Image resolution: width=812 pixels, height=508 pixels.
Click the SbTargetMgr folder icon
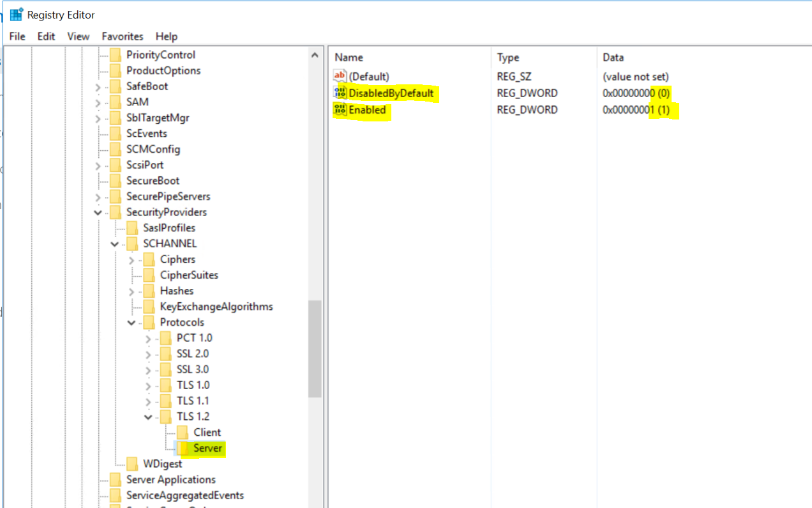tap(116, 118)
